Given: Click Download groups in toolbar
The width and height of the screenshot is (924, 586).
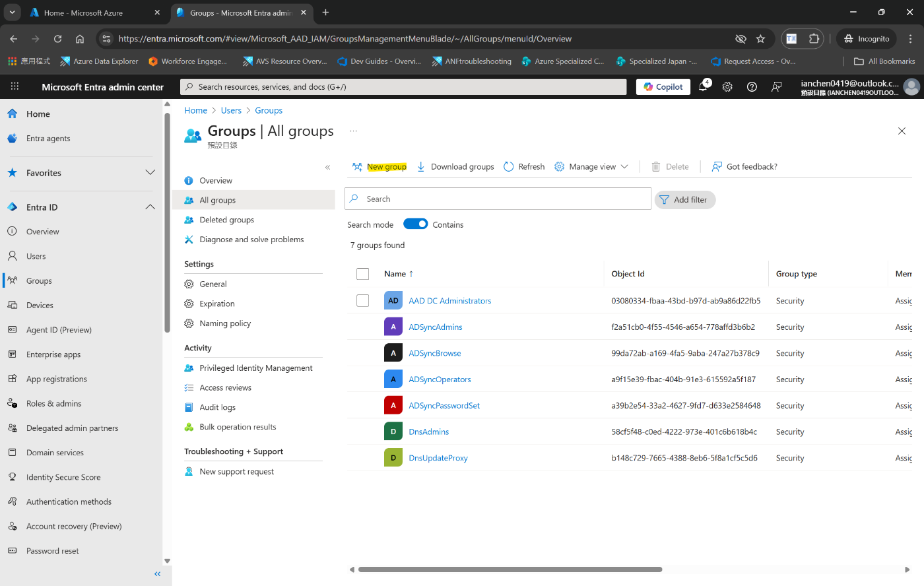Looking at the screenshot, I should (x=455, y=166).
